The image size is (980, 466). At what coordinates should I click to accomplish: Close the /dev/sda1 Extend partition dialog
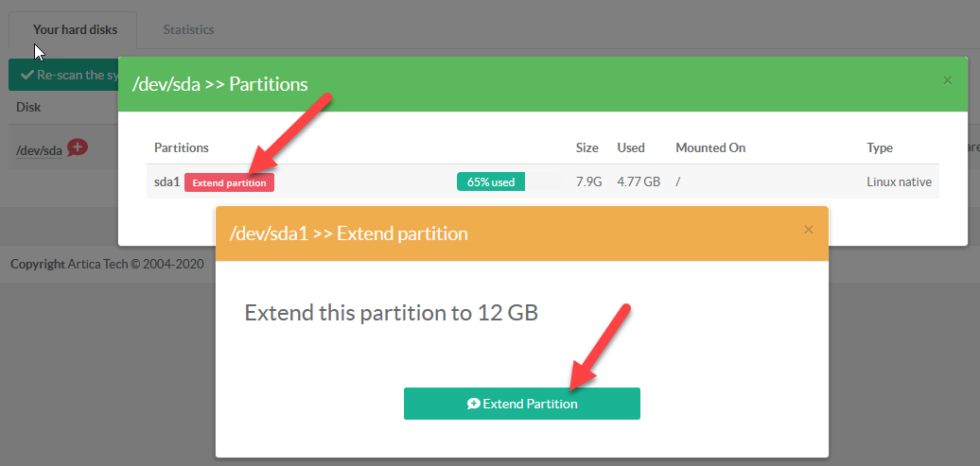pyautogui.click(x=808, y=230)
